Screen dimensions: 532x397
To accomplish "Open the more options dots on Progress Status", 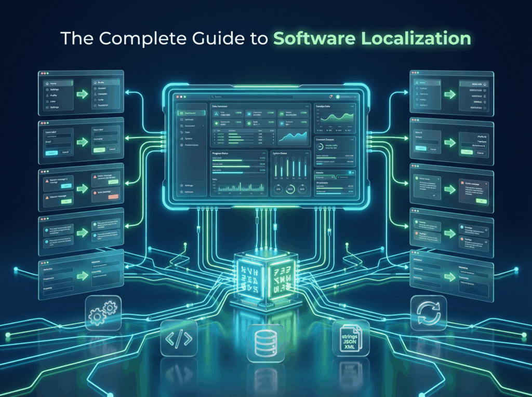I will 264,153.
